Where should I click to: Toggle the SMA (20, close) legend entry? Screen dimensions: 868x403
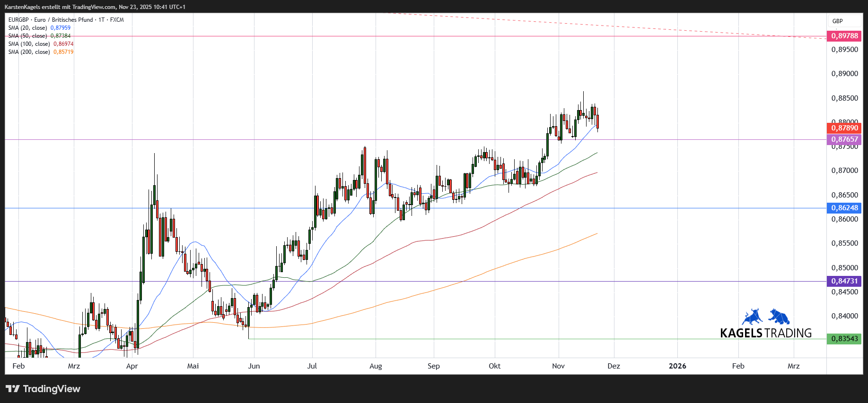(x=28, y=28)
